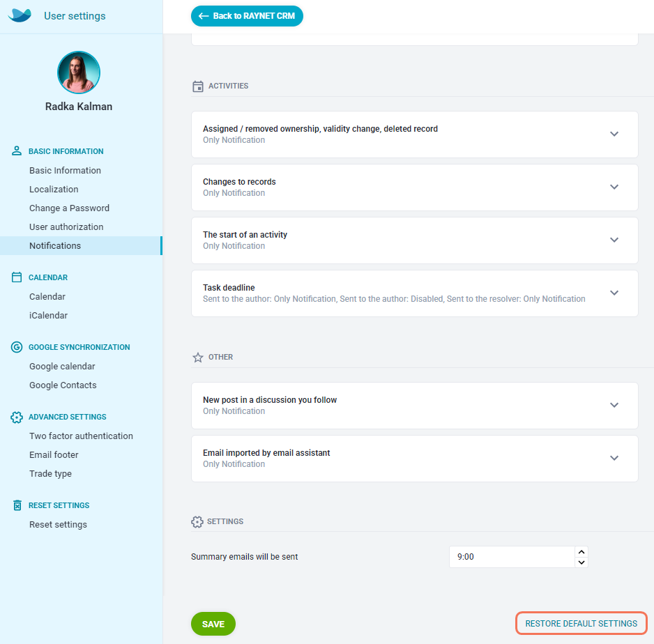
Task: Click Back to RAYNET CRM button
Action: (x=247, y=16)
